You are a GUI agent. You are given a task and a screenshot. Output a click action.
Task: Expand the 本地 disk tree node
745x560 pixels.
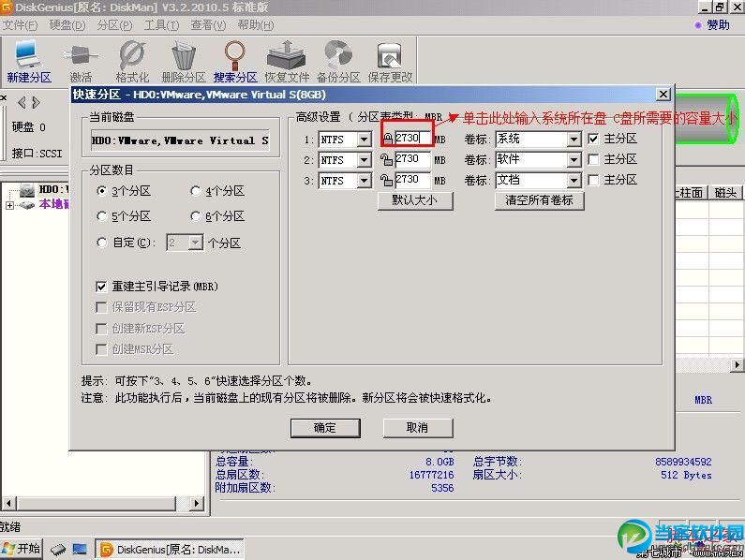(9, 205)
